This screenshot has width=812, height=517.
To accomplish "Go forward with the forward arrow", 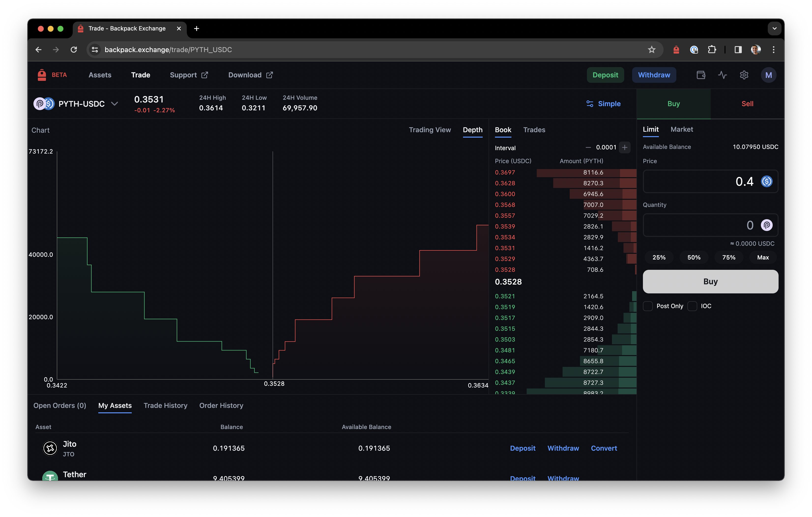I will click(x=56, y=50).
